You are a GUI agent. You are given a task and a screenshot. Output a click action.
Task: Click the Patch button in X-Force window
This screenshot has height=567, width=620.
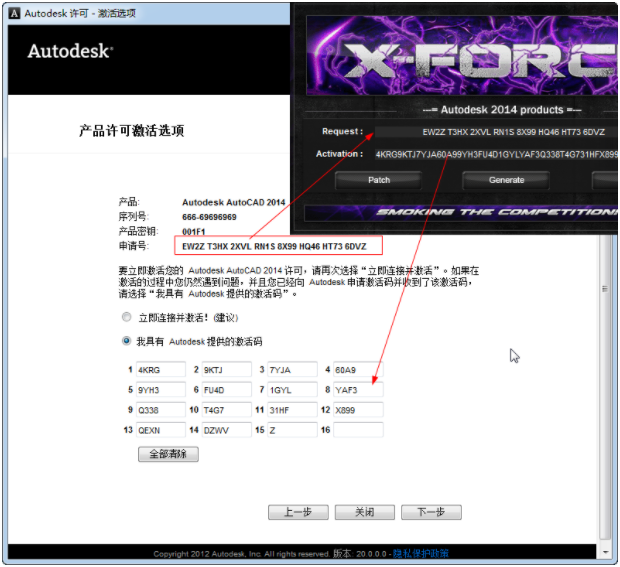click(x=378, y=180)
